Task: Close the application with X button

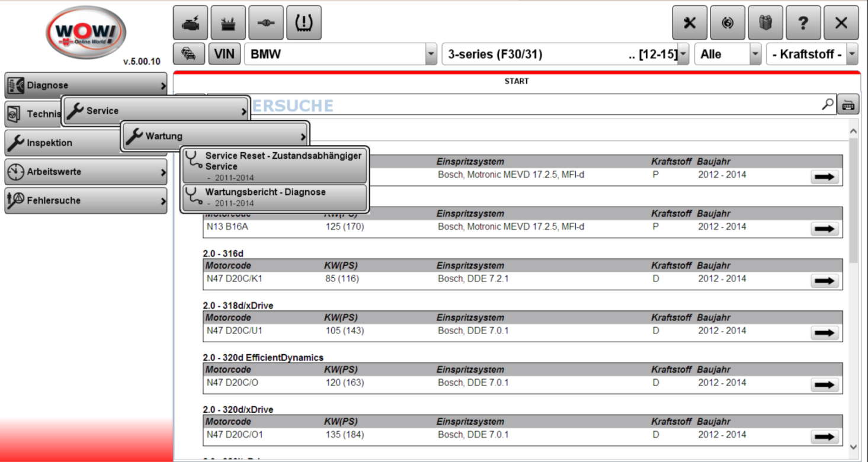Action: coord(841,23)
